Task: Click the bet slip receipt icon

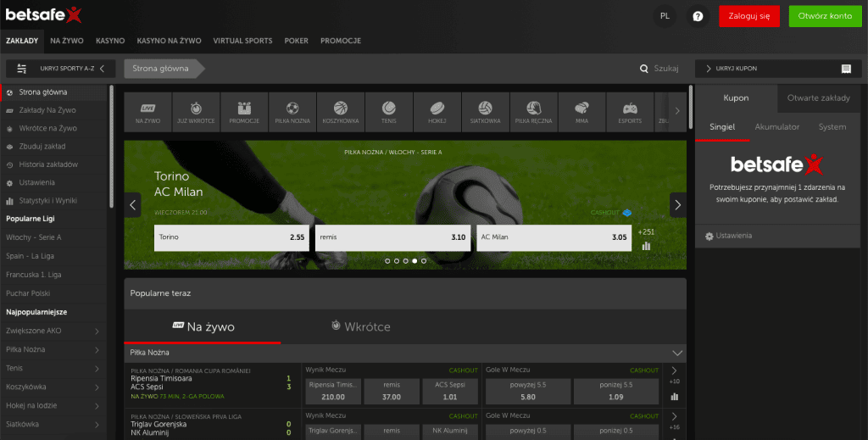Action: coord(846,69)
